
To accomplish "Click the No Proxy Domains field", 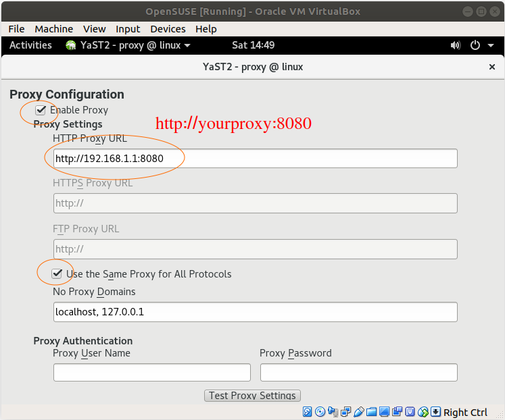I will click(x=256, y=312).
